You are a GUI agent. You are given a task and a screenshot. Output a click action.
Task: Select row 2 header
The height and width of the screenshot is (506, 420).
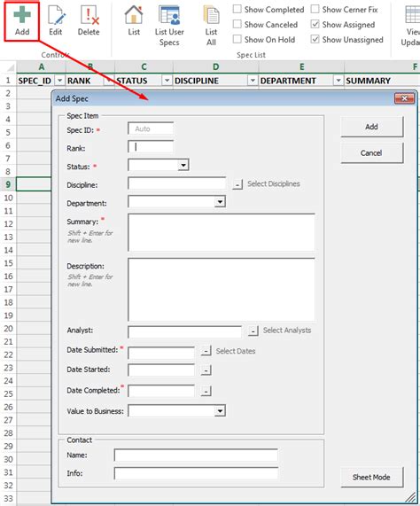tap(8, 93)
